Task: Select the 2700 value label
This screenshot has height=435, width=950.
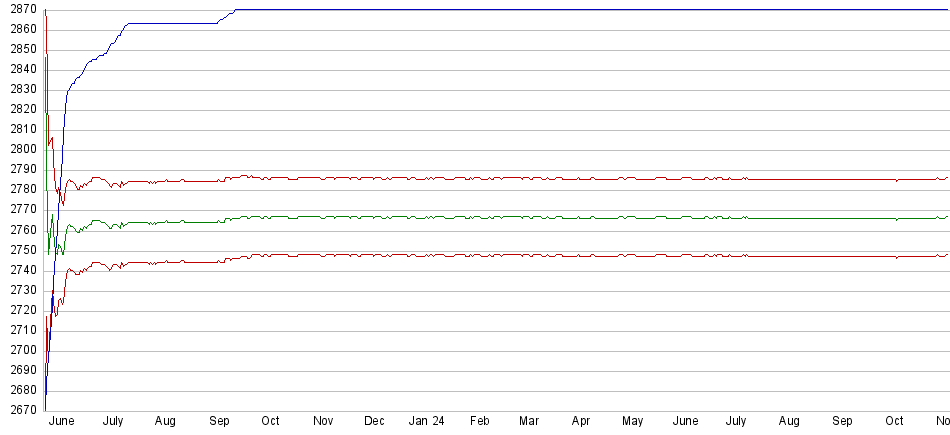Action: coord(18,350)
